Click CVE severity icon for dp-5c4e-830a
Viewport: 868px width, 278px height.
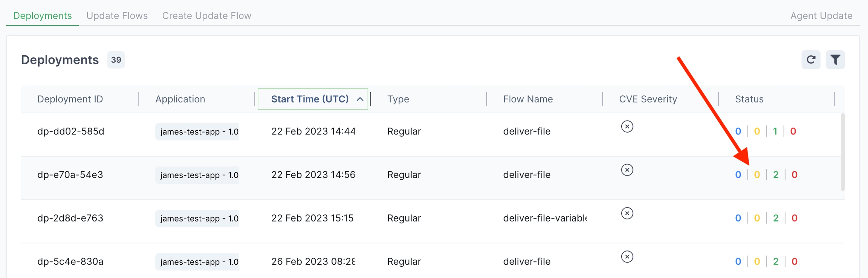[627, 257]
